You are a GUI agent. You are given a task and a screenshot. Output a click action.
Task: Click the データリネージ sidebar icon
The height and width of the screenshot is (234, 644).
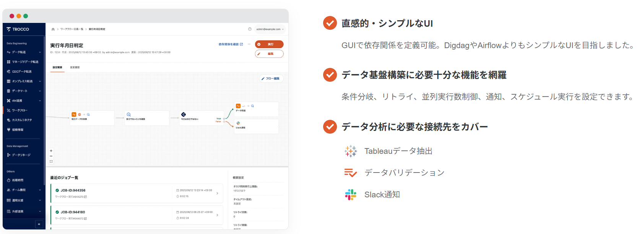coord(8,155)
